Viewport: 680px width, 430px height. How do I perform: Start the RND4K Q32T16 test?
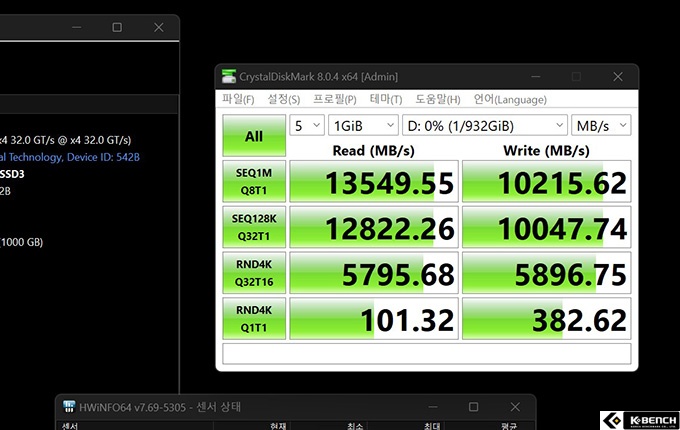tap(254, 273)
